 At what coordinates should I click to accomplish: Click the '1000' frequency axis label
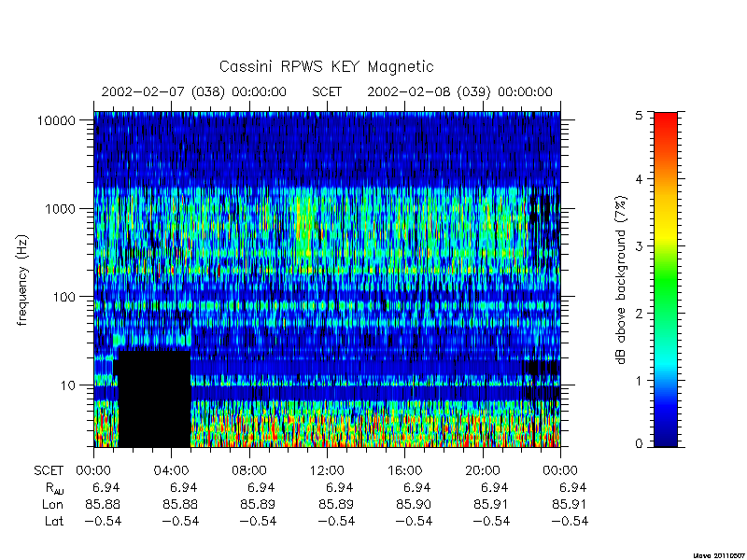[x=61, y=208]
